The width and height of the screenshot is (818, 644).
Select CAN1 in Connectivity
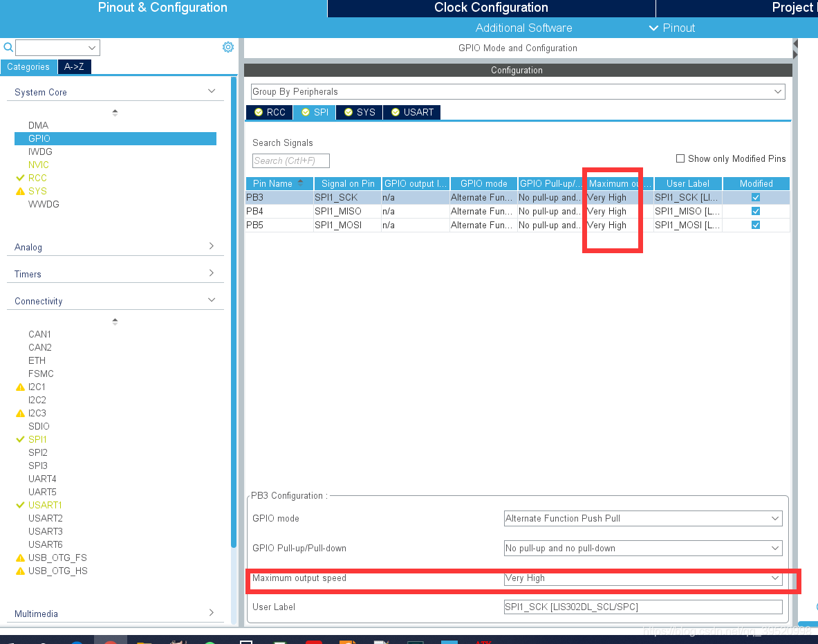point(39,334)
